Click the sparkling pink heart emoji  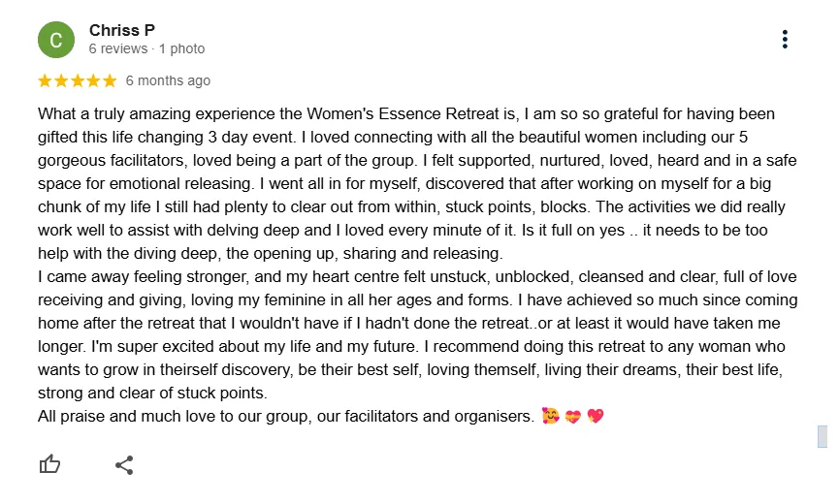596,416
